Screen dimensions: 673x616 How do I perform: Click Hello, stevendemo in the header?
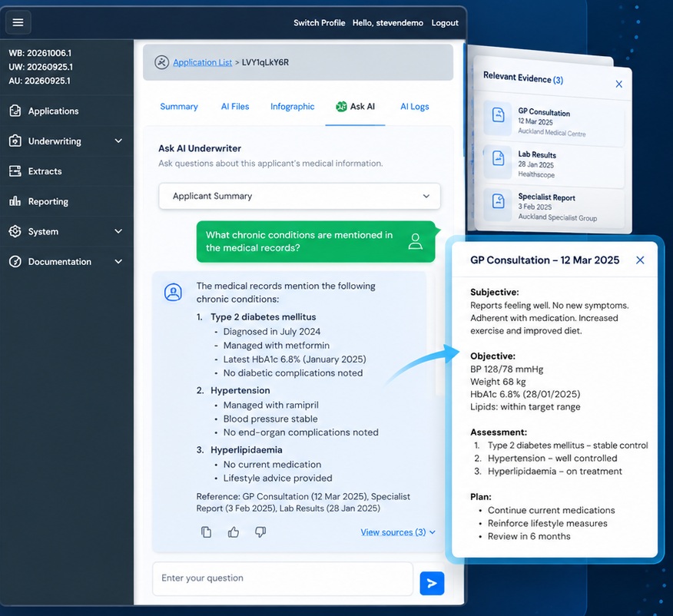pos(387,23)
